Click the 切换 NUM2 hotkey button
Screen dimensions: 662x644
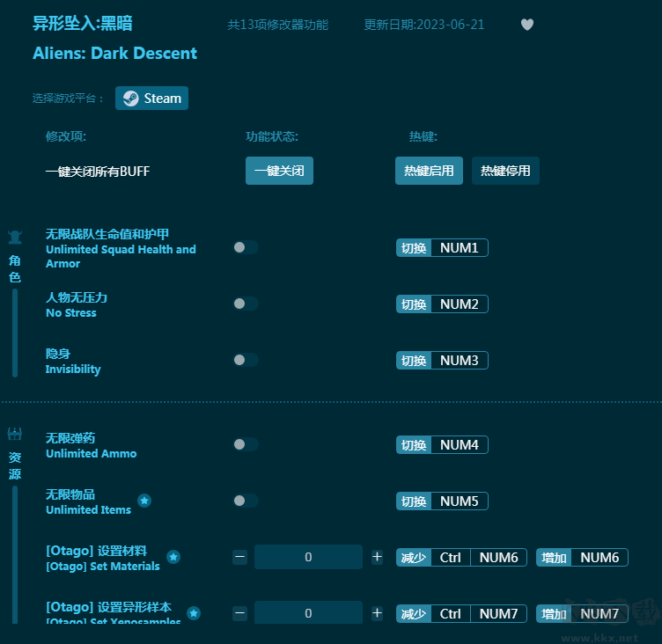pyautogui.click(x=442, y=304)
